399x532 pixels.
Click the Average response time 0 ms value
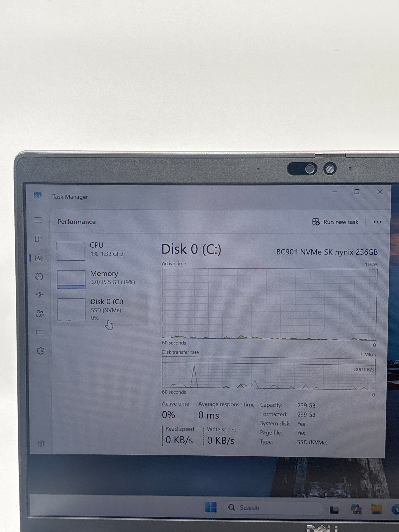coord(208,415)
